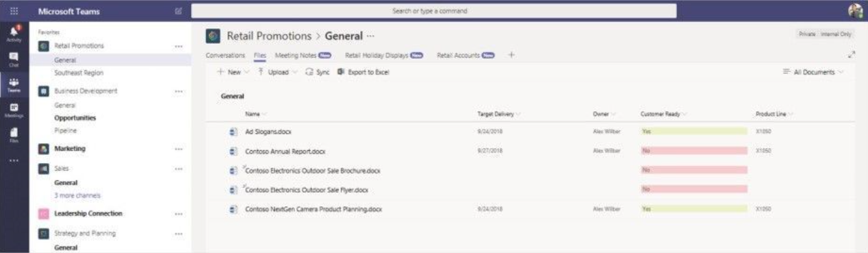Open the user profile avatar
Image resolution: width=868 pixels, height=253 pixels.
click(x=855, y=11)
